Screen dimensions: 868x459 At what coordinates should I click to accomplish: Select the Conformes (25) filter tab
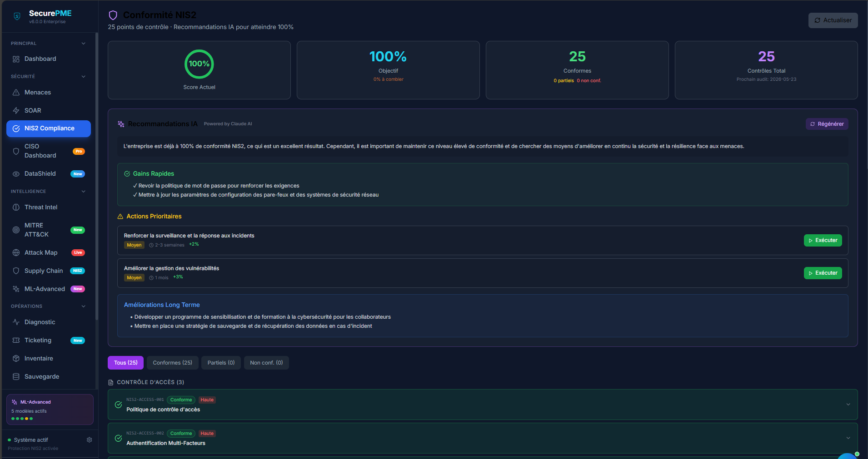pyautogui.click(x=172, y=363)
